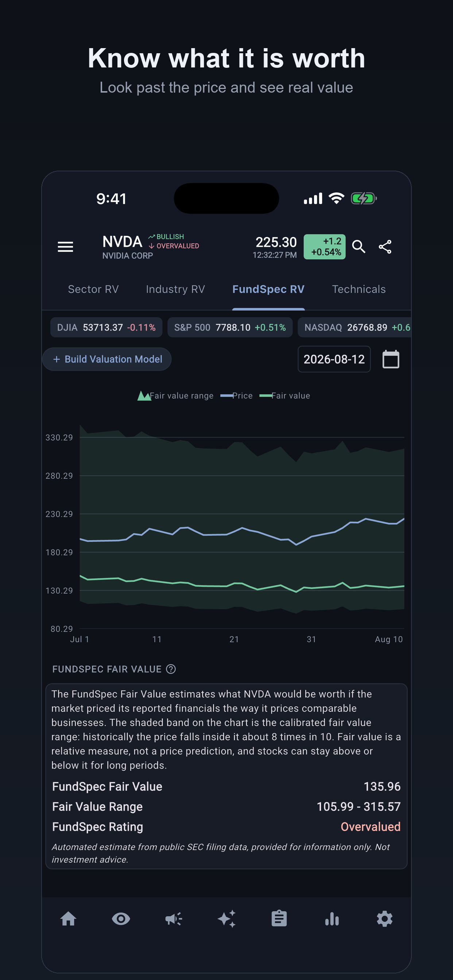Tap the FundSpec Fair Value 135.96 value
The width and height of the screenshot is (453, 980).
pos(382,786)
